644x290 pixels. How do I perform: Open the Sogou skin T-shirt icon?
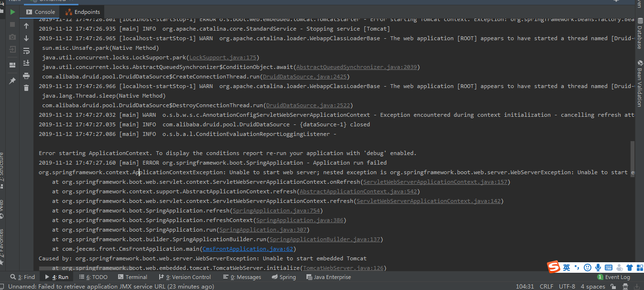click(629, 267)
